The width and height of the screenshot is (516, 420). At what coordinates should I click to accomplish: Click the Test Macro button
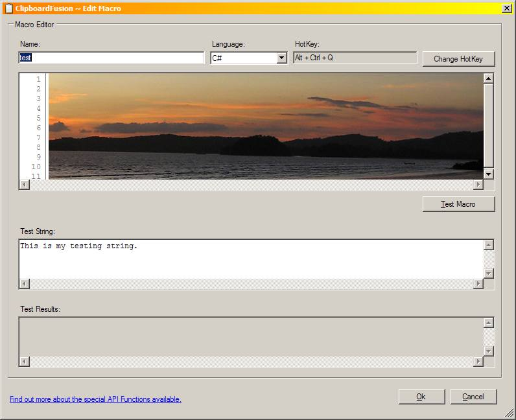pos(458,204)
